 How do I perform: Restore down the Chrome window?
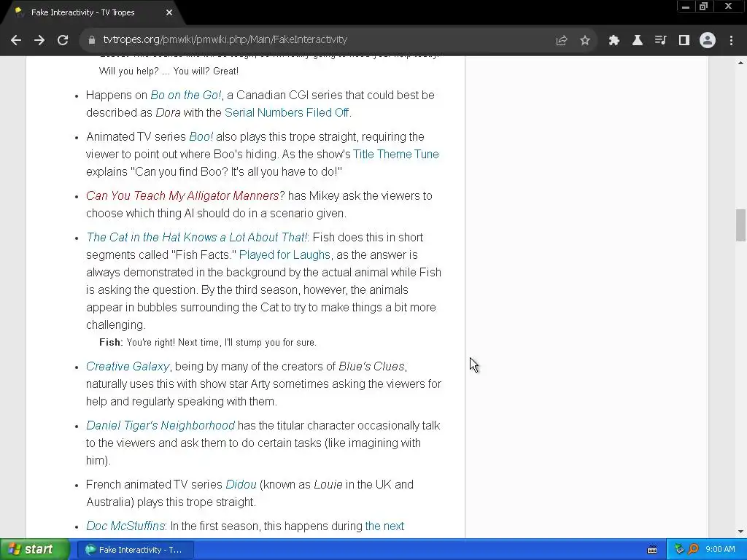point(704,7)
